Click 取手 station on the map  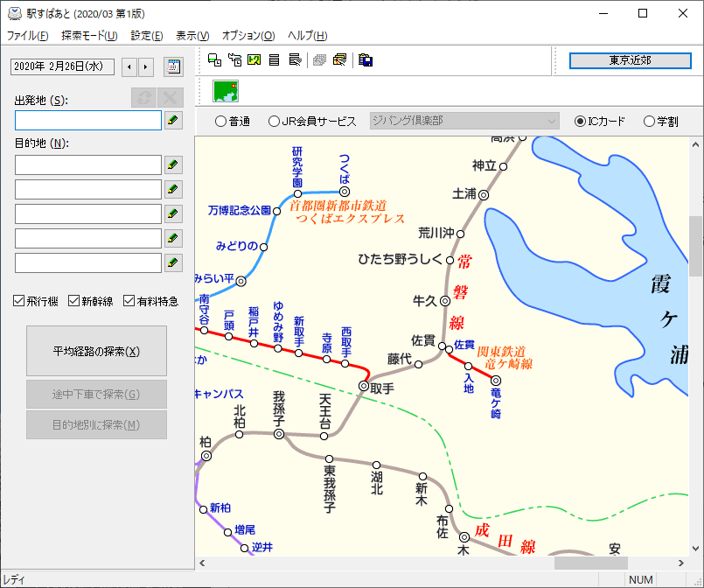[364, 386]
